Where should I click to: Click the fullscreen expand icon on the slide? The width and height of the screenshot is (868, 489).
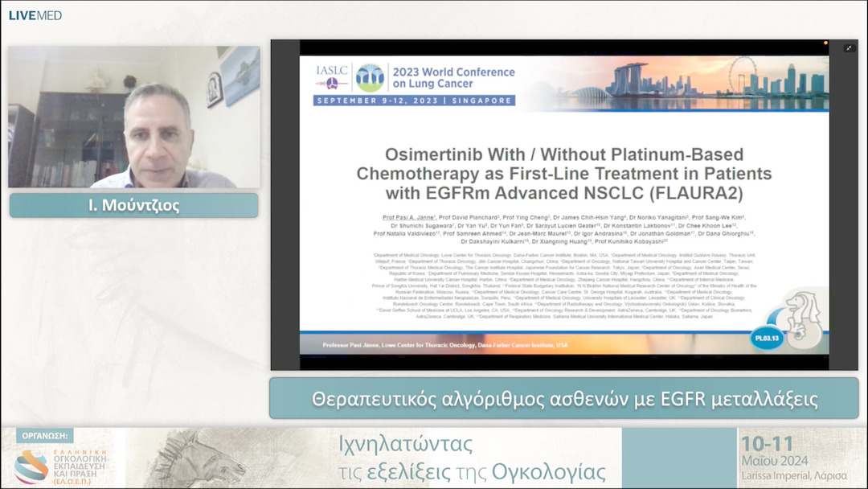[850, 49]
